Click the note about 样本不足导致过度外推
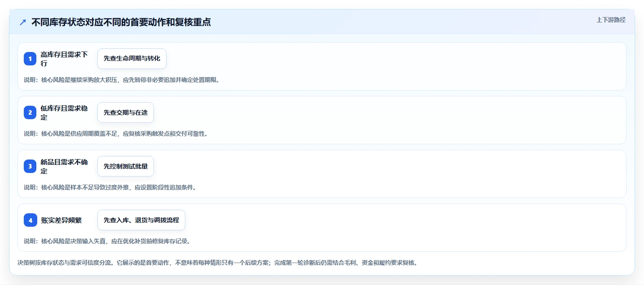 (110, 187)
